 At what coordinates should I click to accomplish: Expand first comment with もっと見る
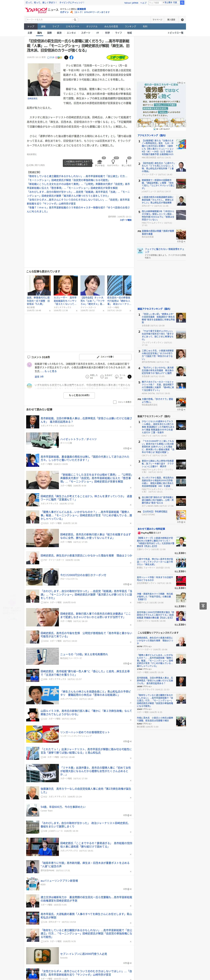[51, 371]
